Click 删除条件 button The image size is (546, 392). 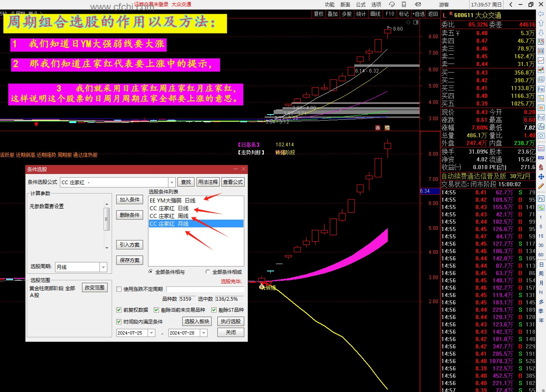pyautogui.click(x=130, y=215)
